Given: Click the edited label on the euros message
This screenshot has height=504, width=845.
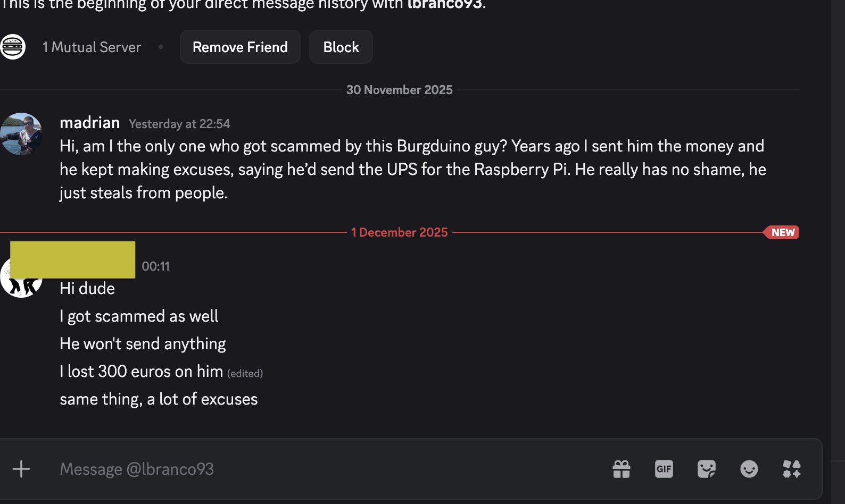Looking at the screenshot, I should pyautogui.click(x=245, y=373).
